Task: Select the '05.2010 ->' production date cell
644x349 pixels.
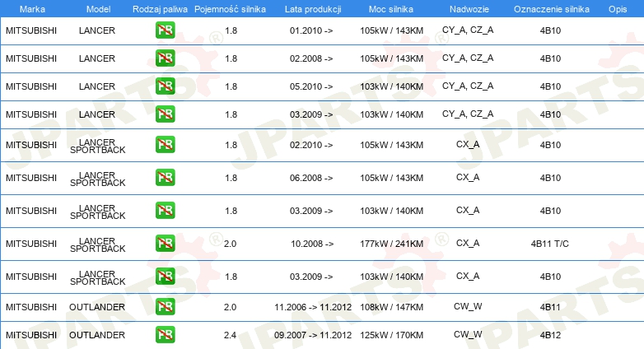Action: (311, 86)
